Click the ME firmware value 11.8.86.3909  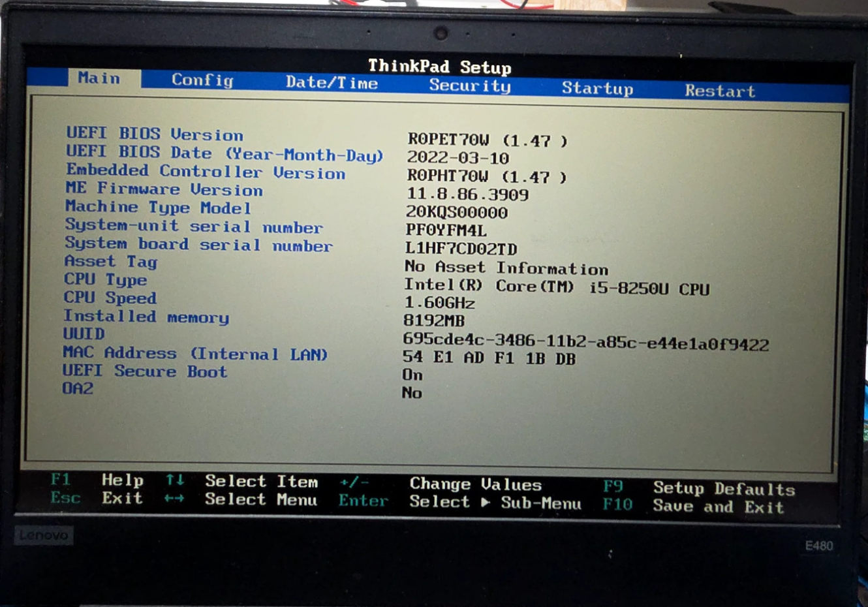pyautogui.click(x=468, y=195)
